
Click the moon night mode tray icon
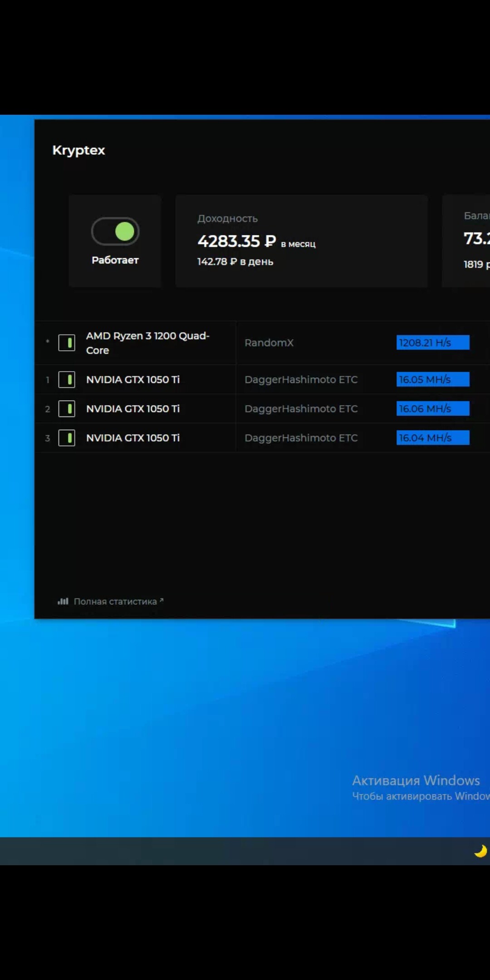pos(480,851)
